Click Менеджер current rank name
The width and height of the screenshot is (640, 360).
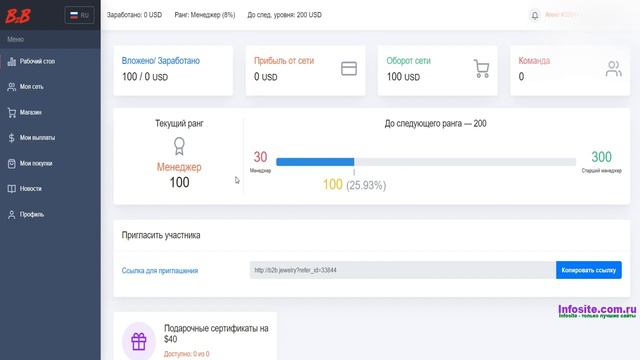tap(179, 167)
